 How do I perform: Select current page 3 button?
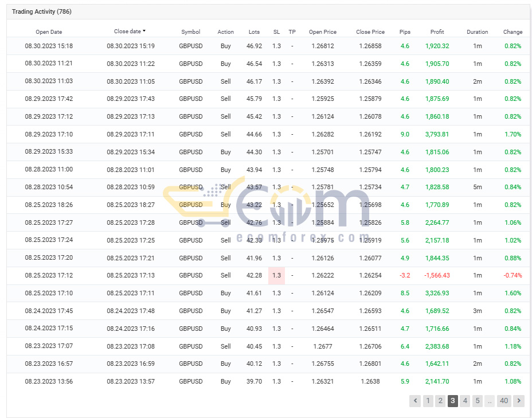[453, 401]
